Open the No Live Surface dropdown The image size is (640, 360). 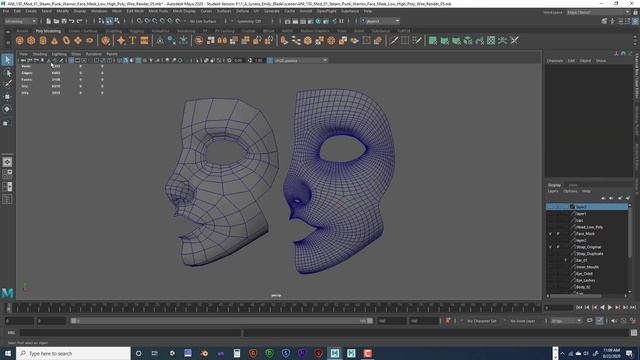pyautogui.click(x=203, y=21)
